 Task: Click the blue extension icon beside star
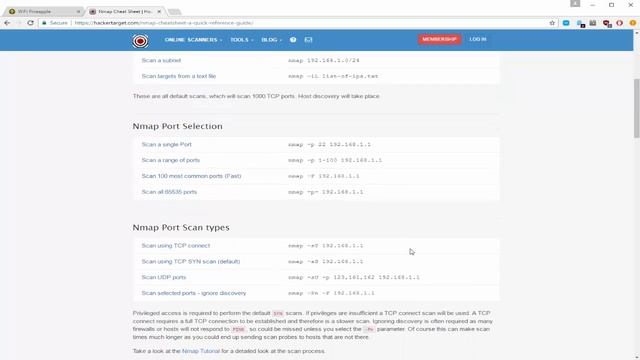tap(566, 23)
